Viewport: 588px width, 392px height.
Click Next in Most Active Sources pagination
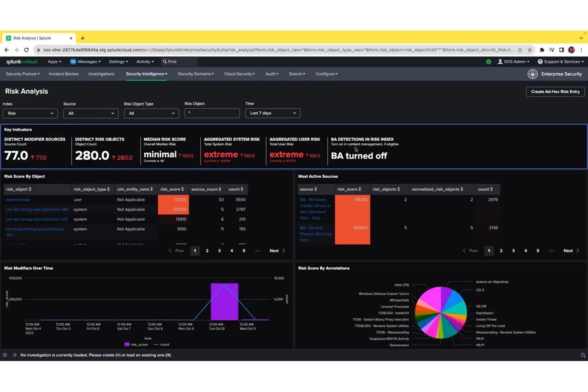coord(571,251)
